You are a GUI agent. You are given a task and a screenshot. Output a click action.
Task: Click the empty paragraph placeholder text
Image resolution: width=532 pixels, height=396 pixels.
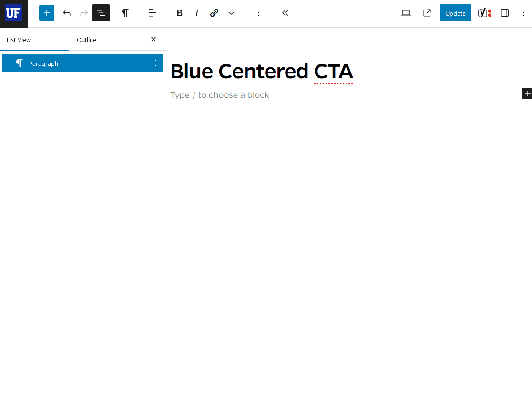point(220,95)
